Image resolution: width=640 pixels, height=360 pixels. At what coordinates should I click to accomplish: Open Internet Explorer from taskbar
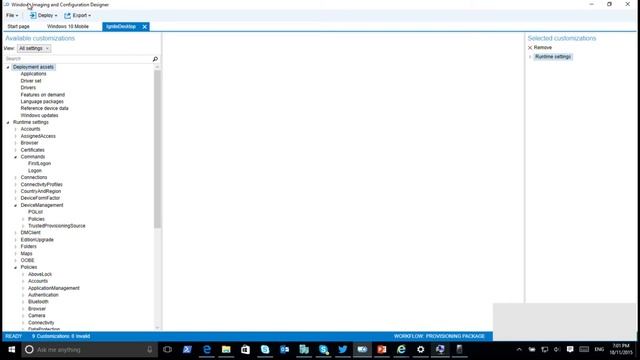coord(401,350)
